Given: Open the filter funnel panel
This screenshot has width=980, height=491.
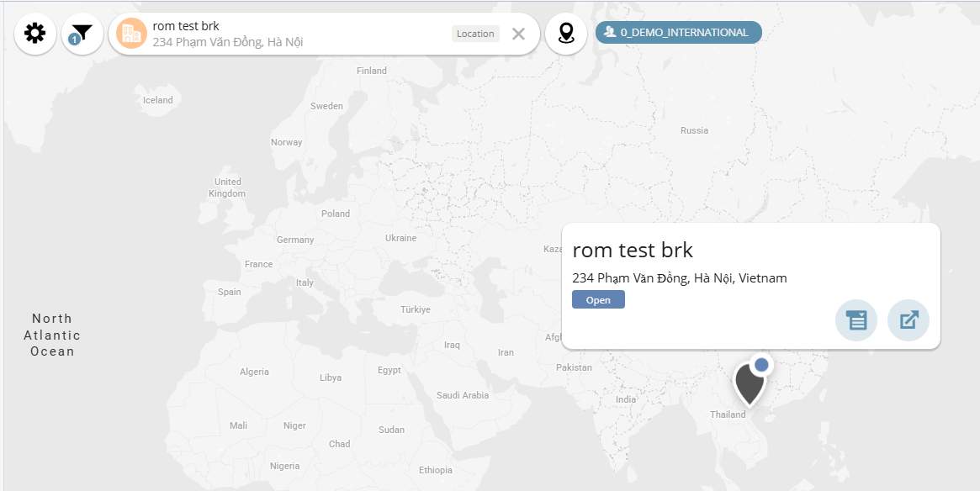Looking at the screenshot, I should tap(82, 34).
